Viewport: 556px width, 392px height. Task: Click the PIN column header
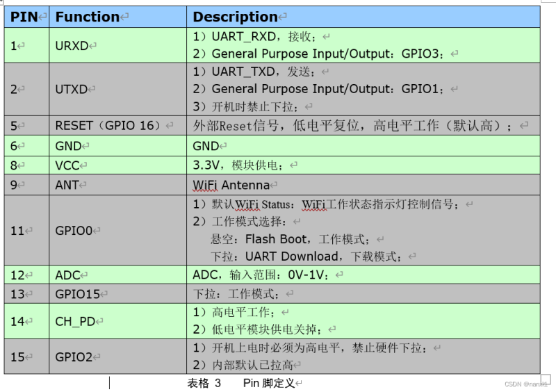tap(24, 17)
